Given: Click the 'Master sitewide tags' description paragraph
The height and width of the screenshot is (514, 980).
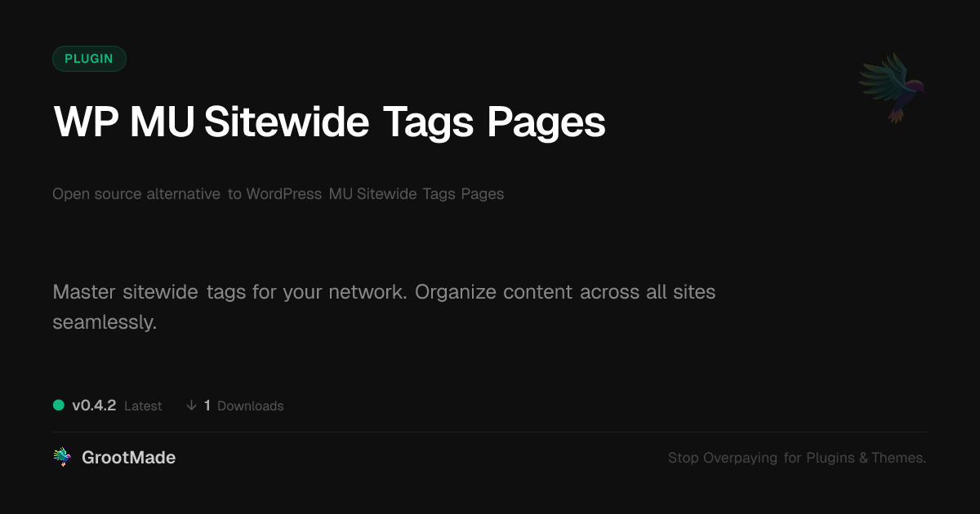Looking at the screenshot, I should tap(384, 307).
